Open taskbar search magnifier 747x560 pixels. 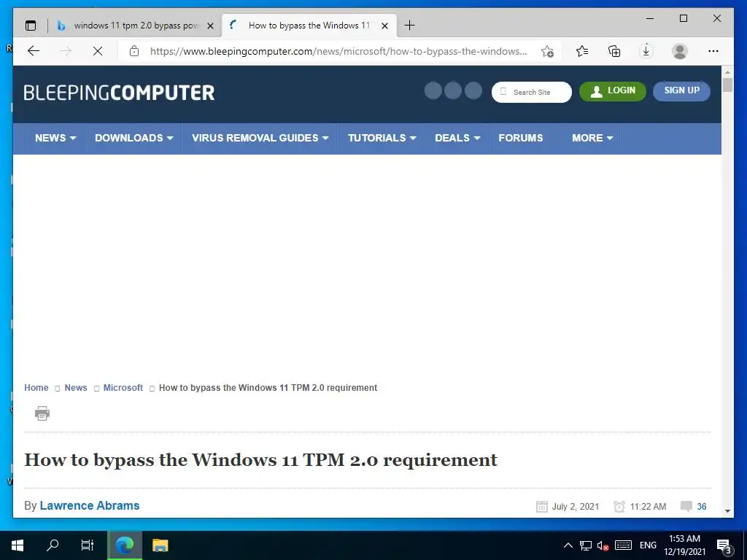click(53, 545)
